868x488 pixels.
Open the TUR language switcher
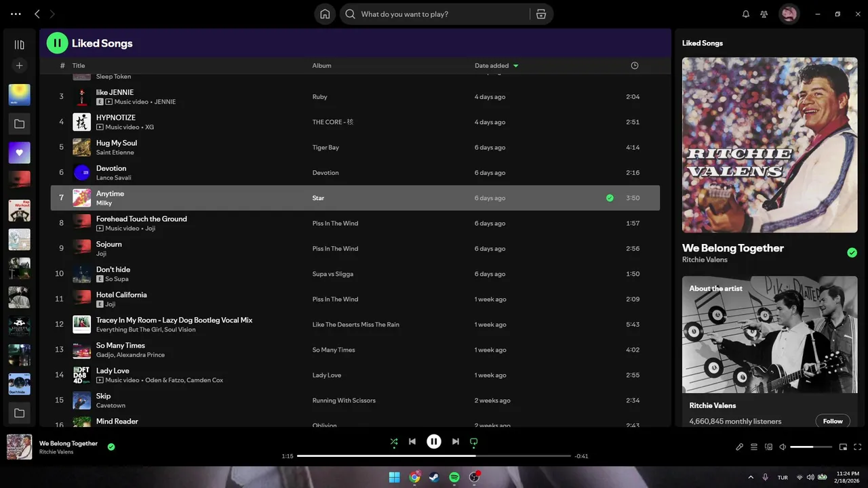pyautogui.click(x=783, y=477)
